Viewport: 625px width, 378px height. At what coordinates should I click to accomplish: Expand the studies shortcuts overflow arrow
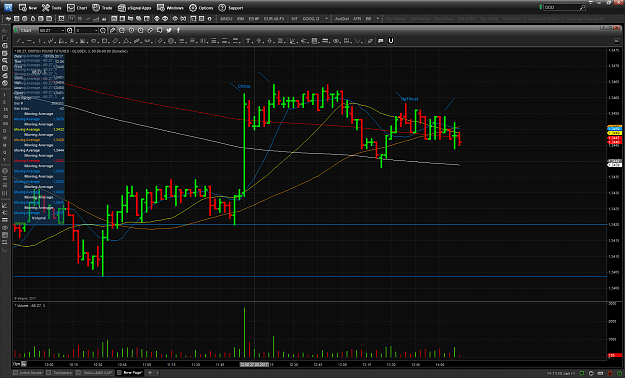[377, 19]
